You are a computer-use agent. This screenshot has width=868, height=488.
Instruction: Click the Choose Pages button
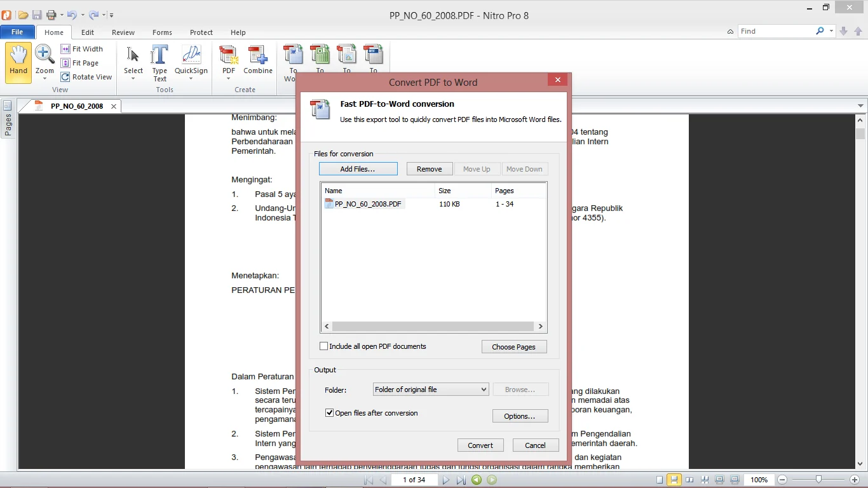point(514,347)
